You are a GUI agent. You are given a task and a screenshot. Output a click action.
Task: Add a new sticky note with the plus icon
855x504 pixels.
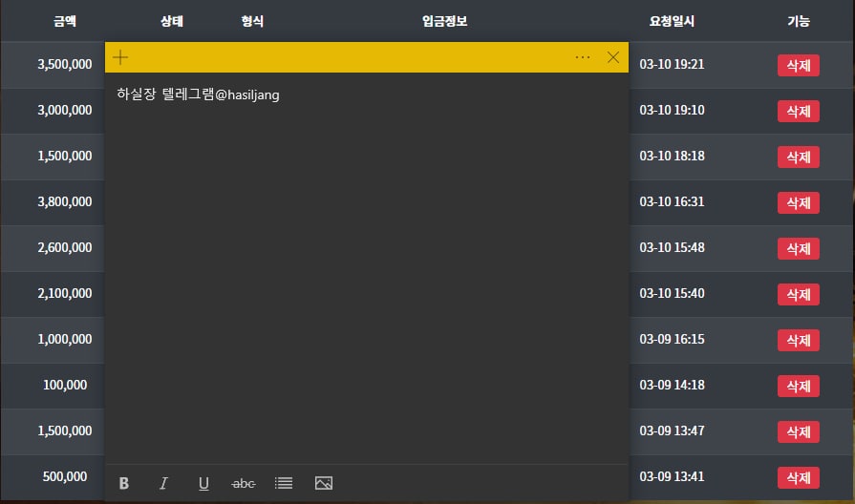coord(120,57)
